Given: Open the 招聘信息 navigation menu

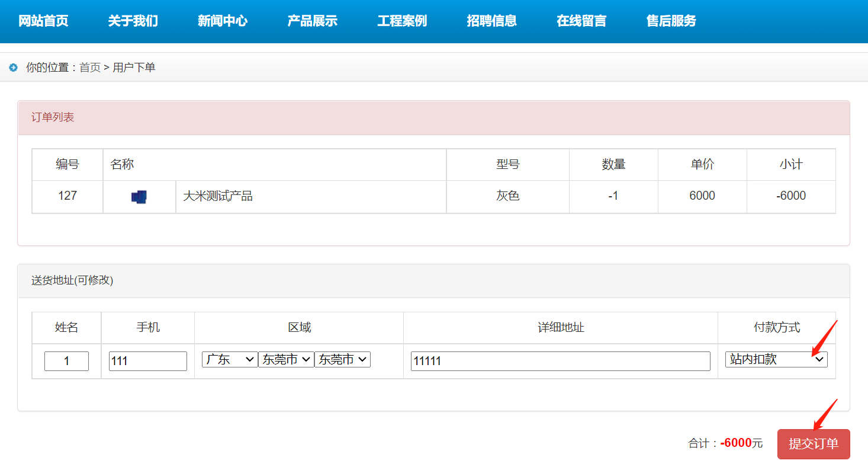Looking at the screenshot, I should click(491, 21).
